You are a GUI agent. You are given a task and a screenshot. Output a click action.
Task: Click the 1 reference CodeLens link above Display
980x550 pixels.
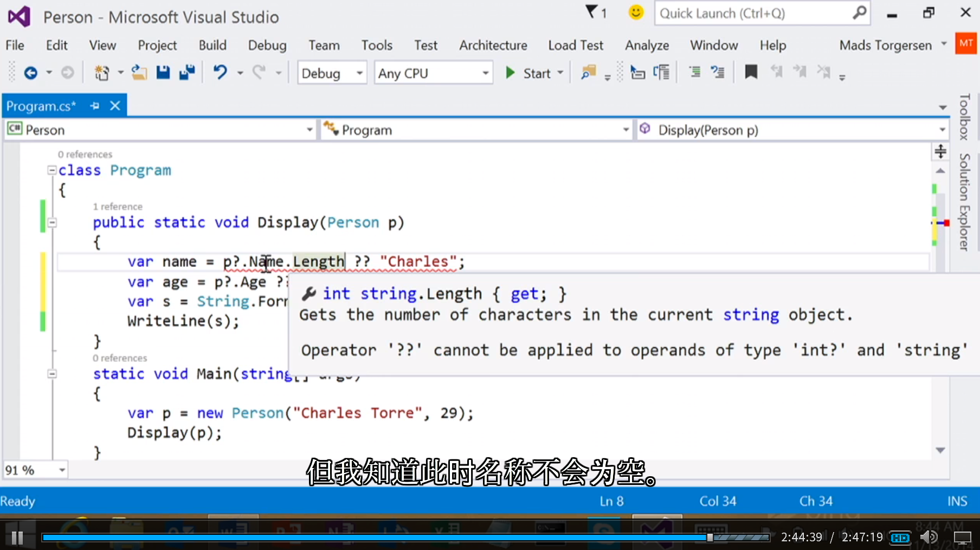click(x=118, y=207)
